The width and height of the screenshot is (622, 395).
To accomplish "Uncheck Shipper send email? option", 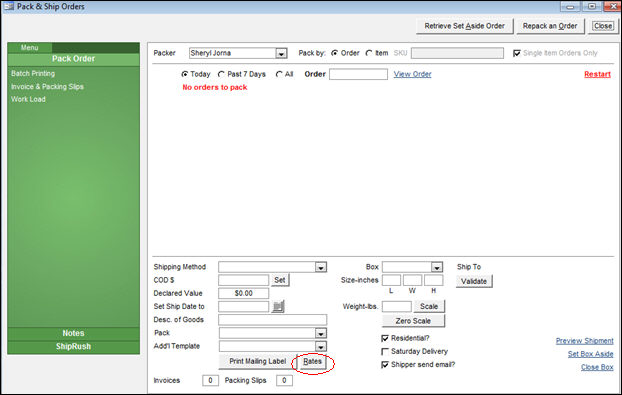I will 384,364.
